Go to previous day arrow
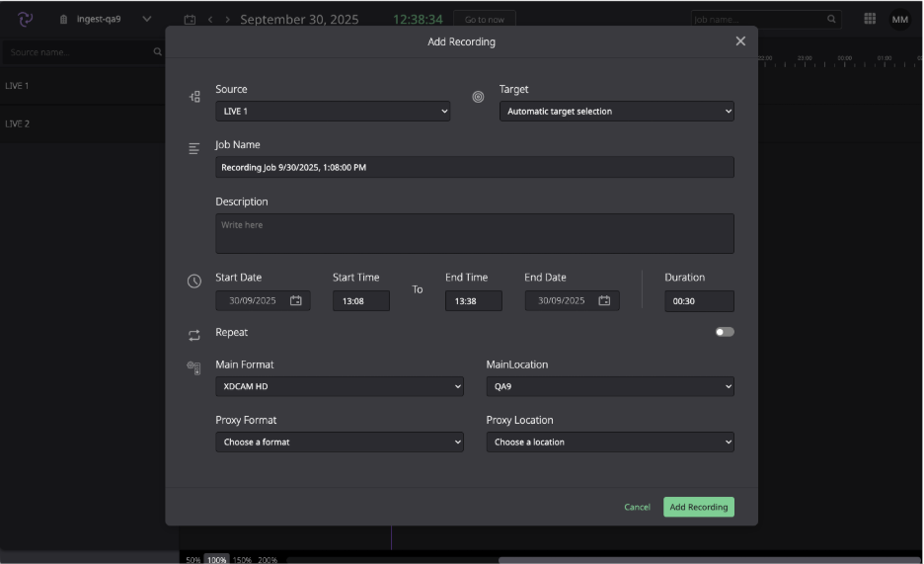 (210, 20)
